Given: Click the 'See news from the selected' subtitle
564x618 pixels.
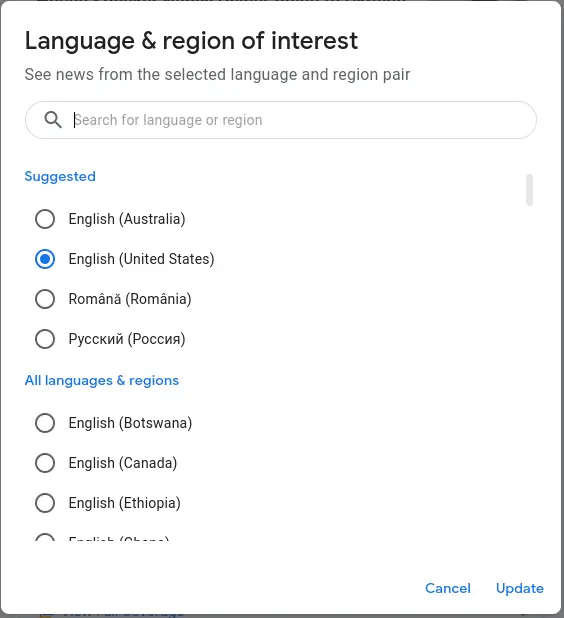Looking at the screenshot, I should 217,74.
